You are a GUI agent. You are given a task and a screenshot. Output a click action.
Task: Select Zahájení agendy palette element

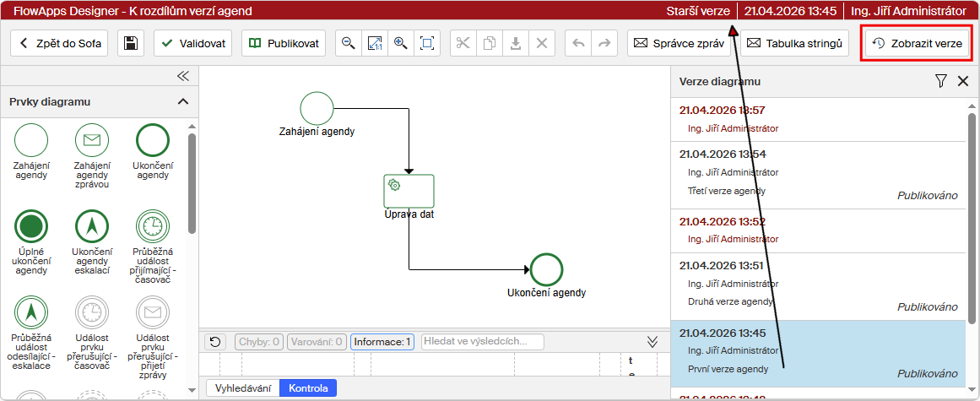(31, 151)
